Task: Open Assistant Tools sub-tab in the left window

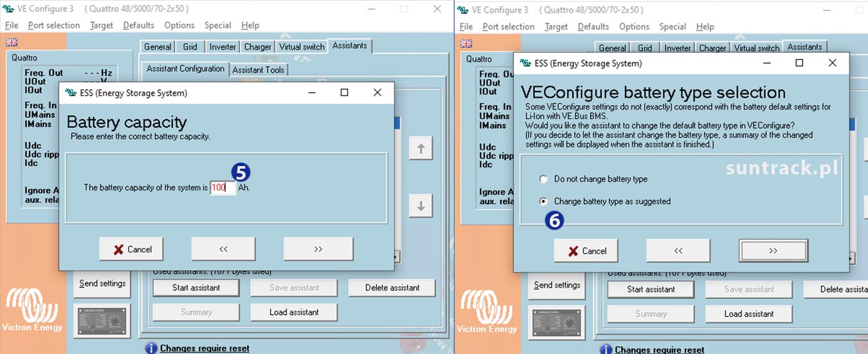Action: (258, 70)
